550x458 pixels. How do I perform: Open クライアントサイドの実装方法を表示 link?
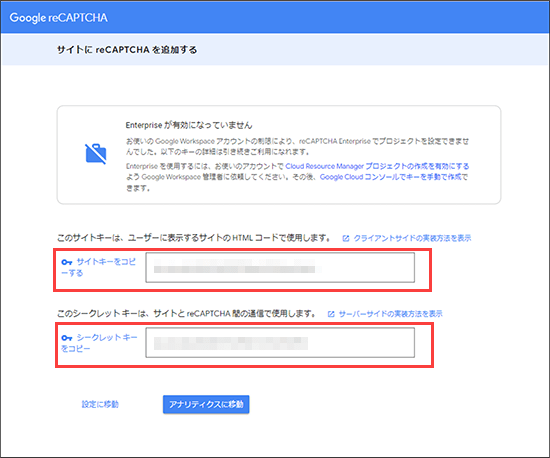tap(412, 238)
